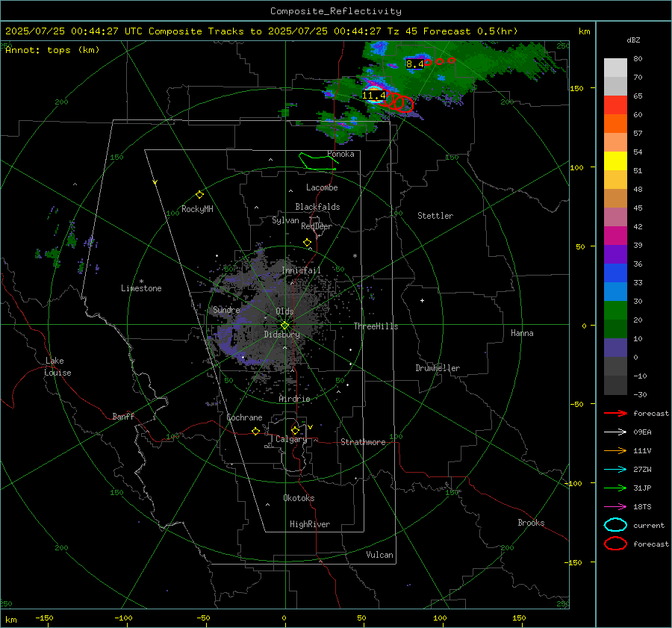The image size is (672, 628).
Task: Click the Drumheller town label
Action: point(438,368)
